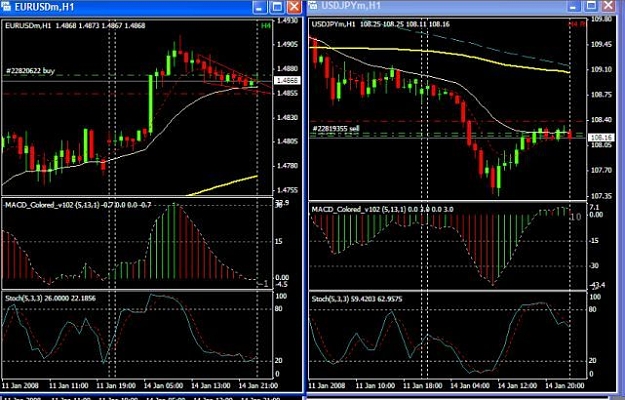Click the 11 Jan 11:00 time label in EURUSD chart
Viewport: 625px width, 400px height.
coord(69,386)
